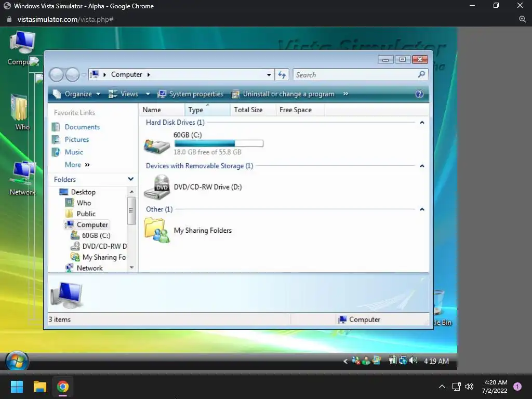Collapse Devices with Removable Storage group
This screenshot has width=532, height=399.
[x=422, y=166]
